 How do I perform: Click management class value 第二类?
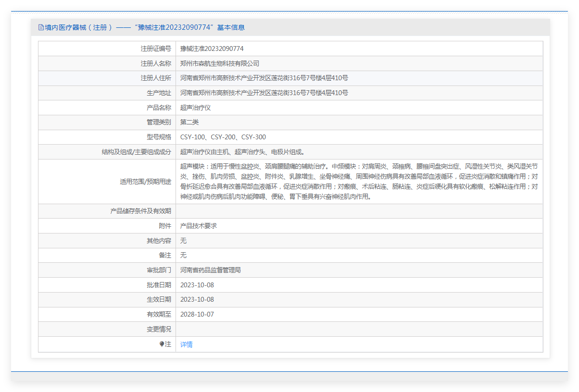point(189,122)
